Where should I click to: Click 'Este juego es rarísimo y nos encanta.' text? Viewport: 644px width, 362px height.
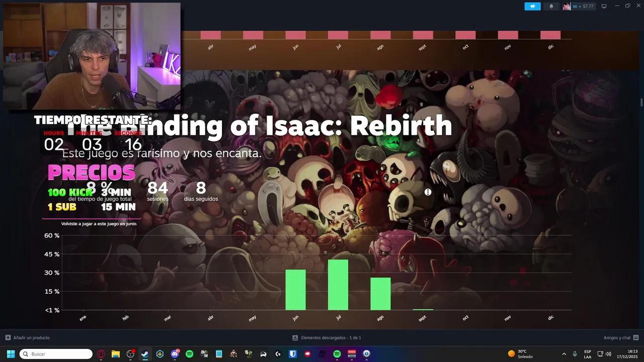tap(162, 153)
